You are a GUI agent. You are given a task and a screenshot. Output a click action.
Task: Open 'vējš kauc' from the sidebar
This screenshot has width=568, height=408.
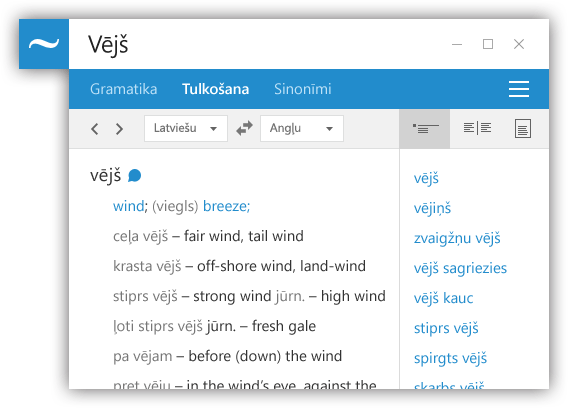point(443,298)
